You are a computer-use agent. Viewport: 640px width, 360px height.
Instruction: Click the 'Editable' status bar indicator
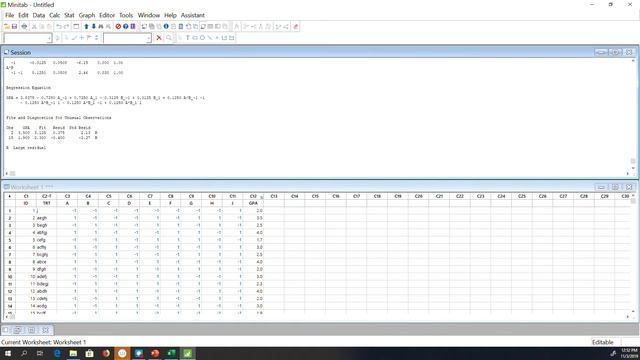[x=602, y=342]
